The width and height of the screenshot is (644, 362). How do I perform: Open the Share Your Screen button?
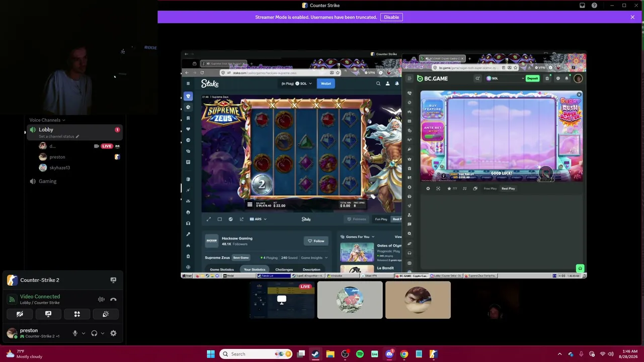tap(48, 314)
